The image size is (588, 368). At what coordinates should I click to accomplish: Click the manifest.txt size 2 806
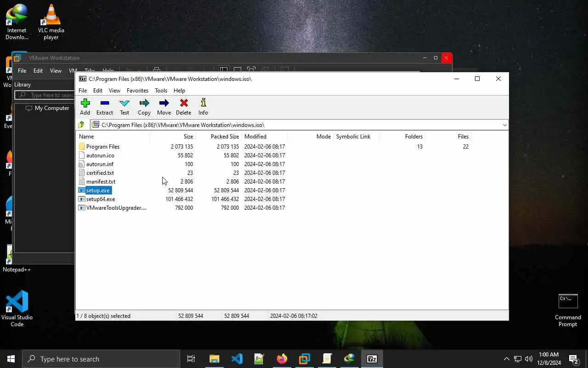[187, 181]
